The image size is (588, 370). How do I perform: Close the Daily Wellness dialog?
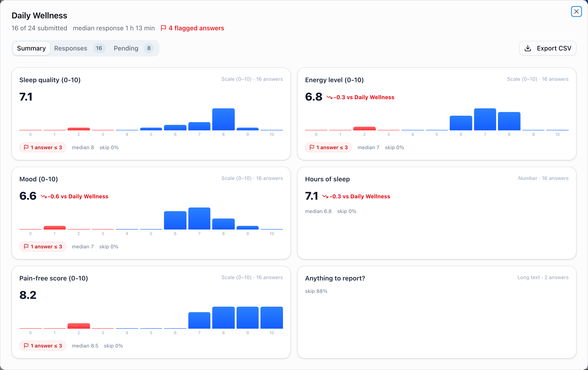click(576, 11)
